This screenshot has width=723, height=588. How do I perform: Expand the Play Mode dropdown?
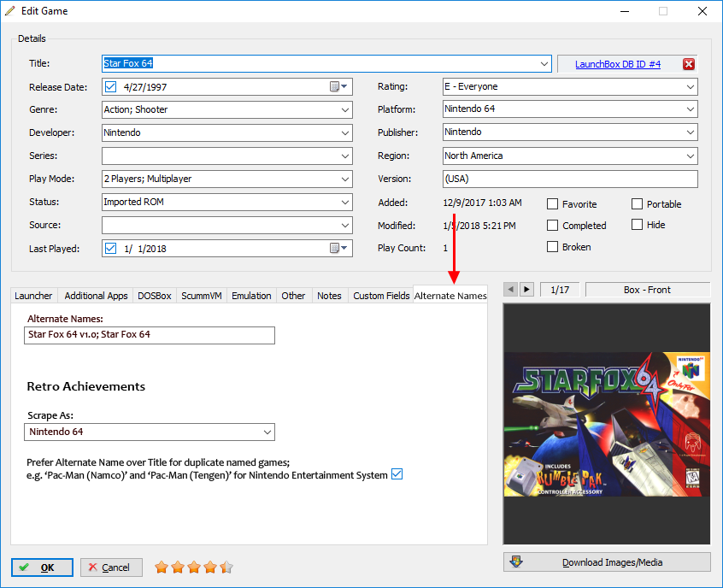click(345, 179)
